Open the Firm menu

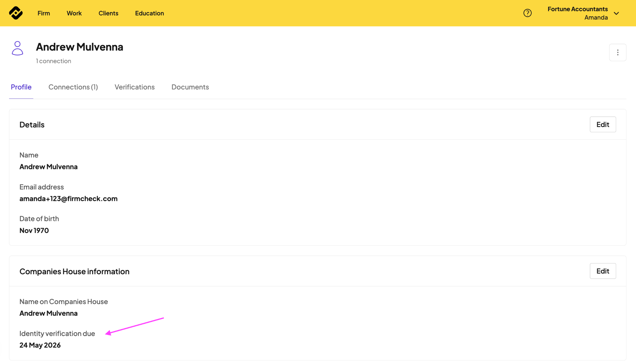click(44, 13)
